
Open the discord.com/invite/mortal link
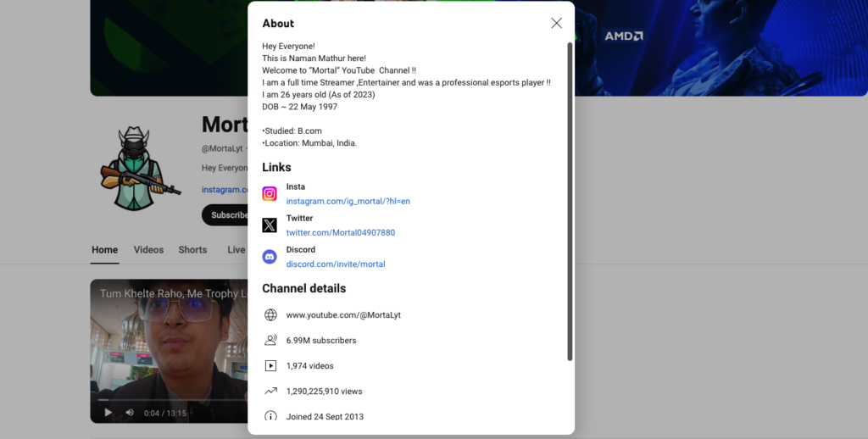[336, 264]
